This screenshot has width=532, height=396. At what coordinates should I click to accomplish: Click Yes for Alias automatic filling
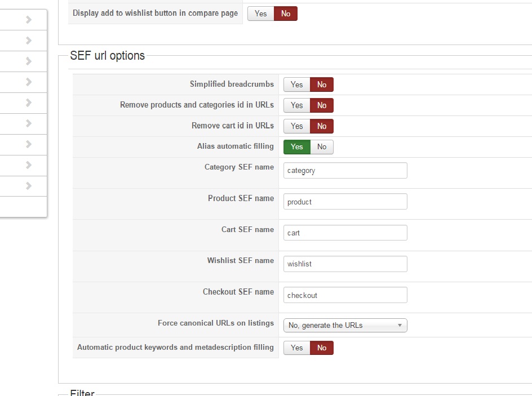coord(296,147)
